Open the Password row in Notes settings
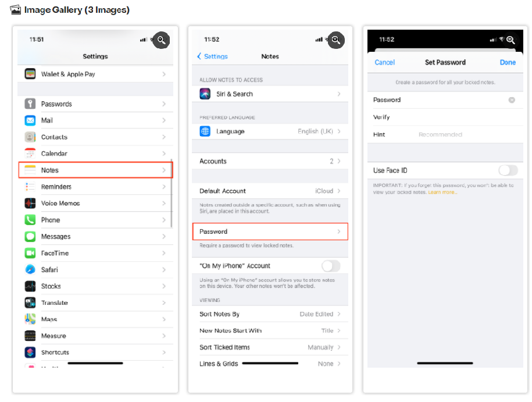This screenshot has height=402, width=532. point(270,232)
